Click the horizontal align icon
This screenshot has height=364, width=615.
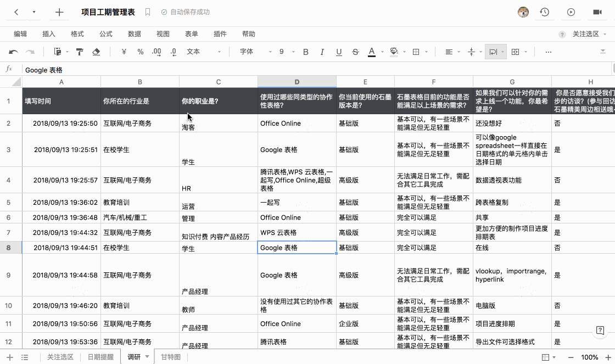[449, 52]
